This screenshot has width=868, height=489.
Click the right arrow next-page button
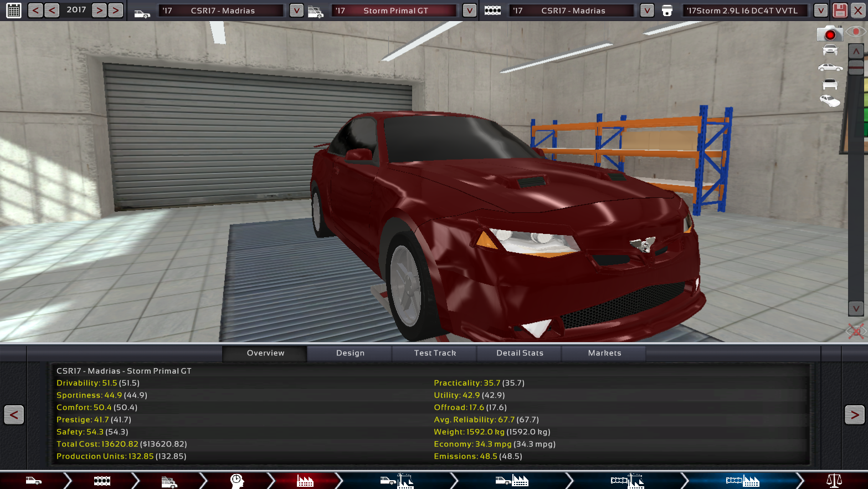(x=854, y=415)
